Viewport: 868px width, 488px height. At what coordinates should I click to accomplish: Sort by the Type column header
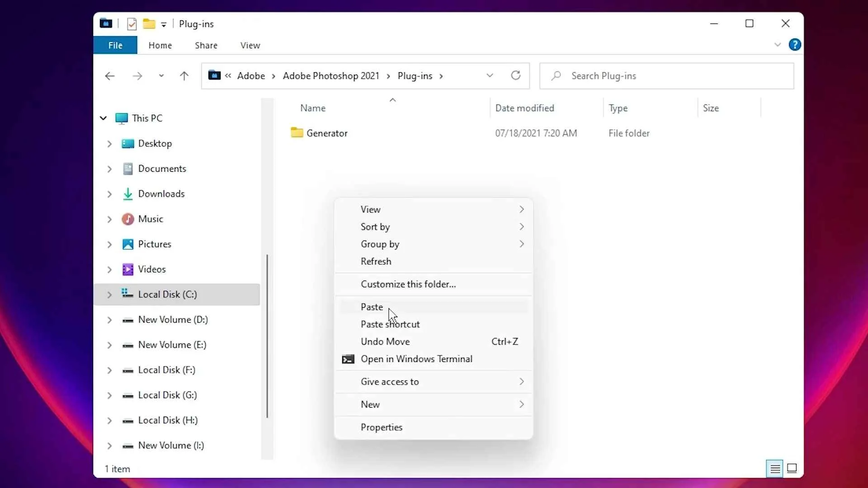click(x=618, y=108)
